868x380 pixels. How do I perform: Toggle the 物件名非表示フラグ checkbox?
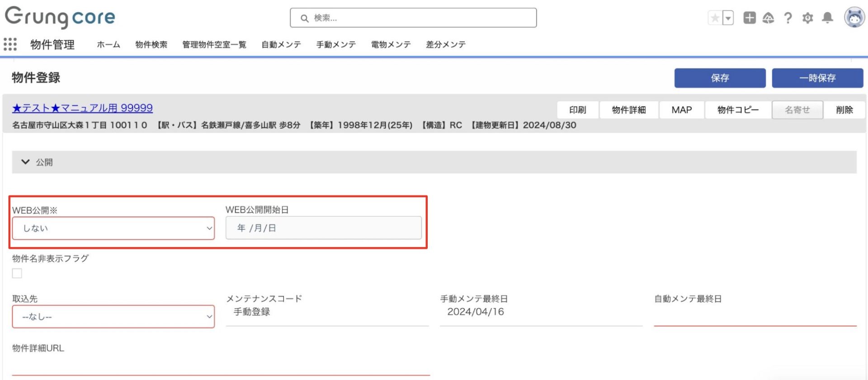(17, 273)
